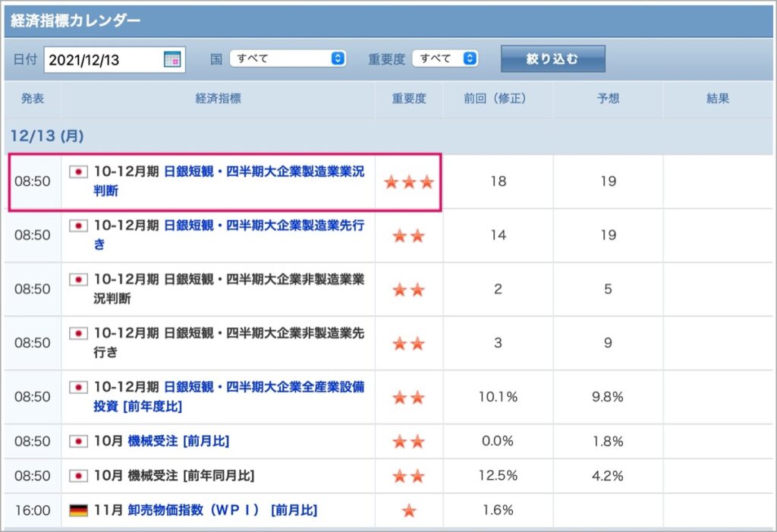Image resolution: width=777 pixels, height=532 pixels.
Task: Click the German flag beside 卸売物価指数
Action: 78,510
